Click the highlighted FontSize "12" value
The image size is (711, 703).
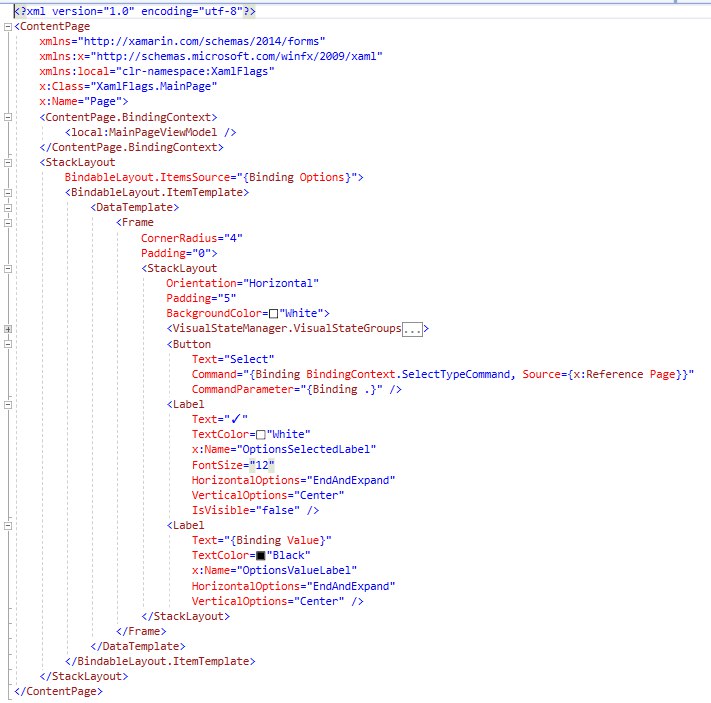pos(262,465)
